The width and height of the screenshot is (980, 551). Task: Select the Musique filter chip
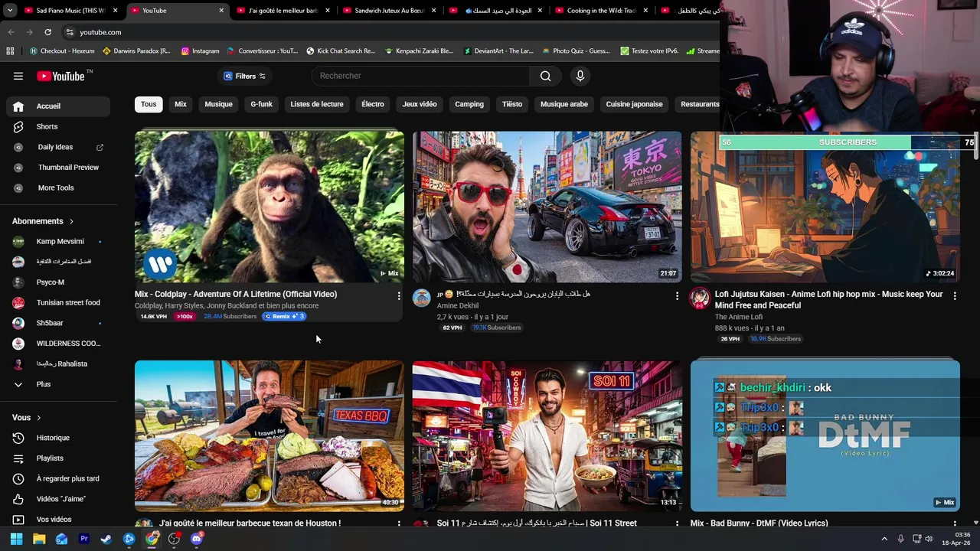(x=218, y=104)
